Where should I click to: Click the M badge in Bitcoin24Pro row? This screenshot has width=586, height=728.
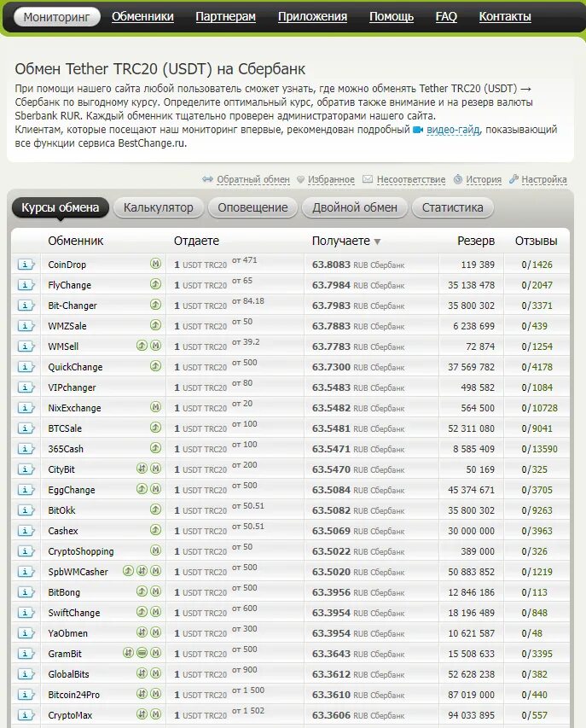coord(156,694)
